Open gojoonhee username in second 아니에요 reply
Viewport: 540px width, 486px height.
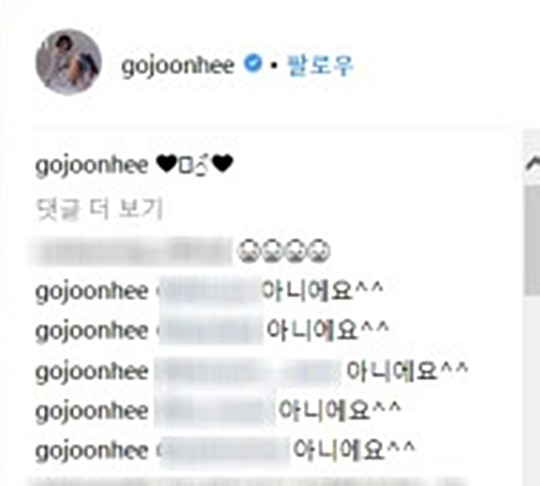(92, 332)
